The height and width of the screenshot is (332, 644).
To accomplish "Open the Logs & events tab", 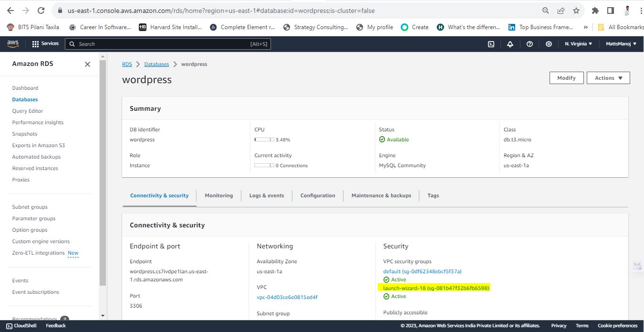I will click(x=267, y=195).
